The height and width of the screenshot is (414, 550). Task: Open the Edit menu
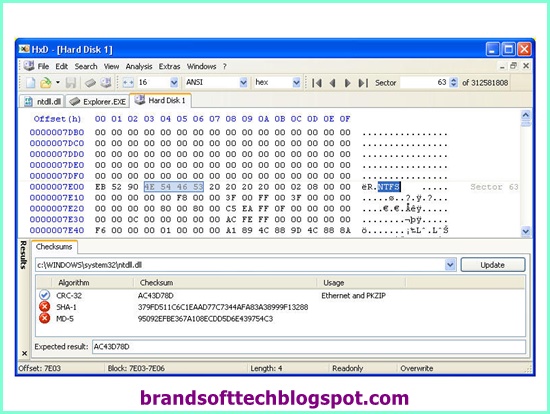click(61, 66)
